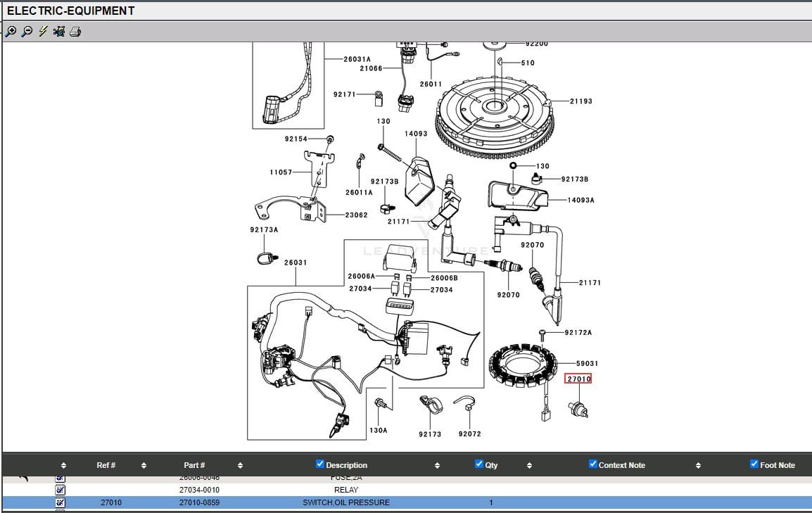Click the lightning bolt toolbar icon
The width and height of the screenshot is (812, 513).
click(x=43, y=31)
